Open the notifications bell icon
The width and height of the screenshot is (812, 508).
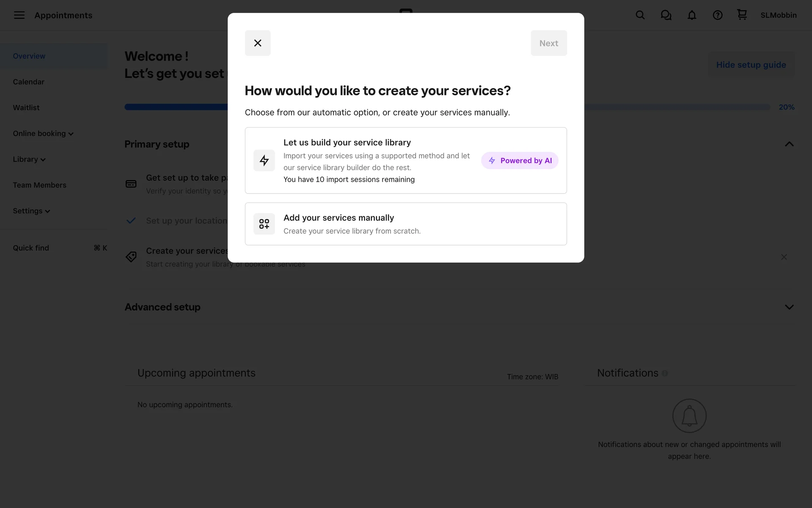691,15
